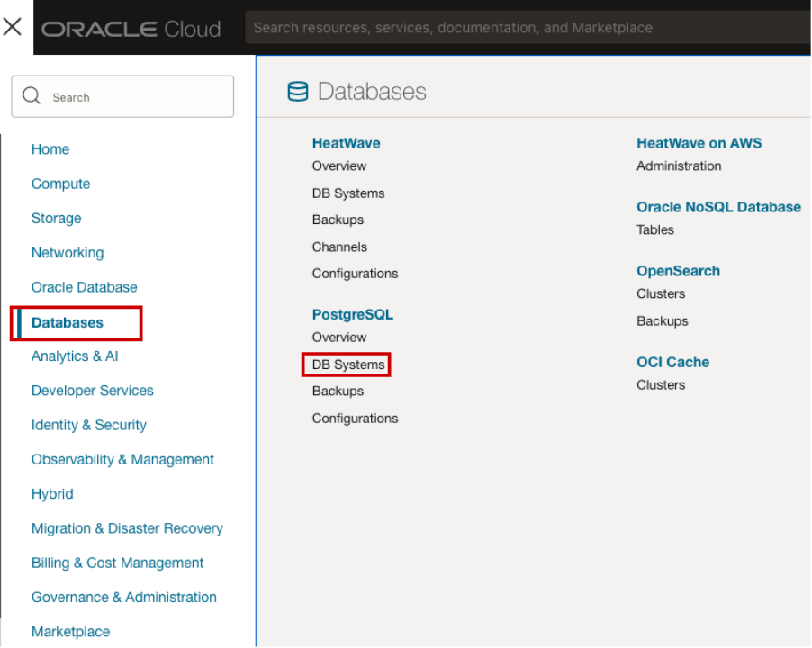The width and height of the screenshot is (812, 648).
Task: Click the OCI Cache heading link
Action: pos(673,363)
